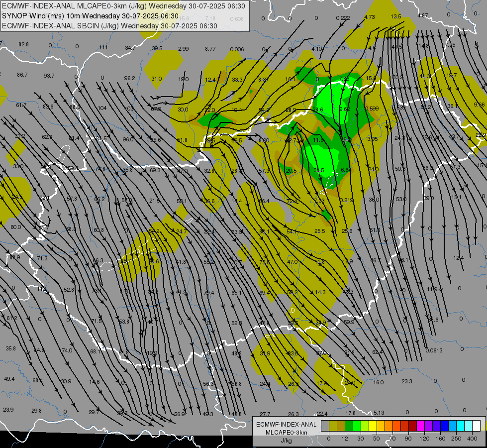Click the legend tick label 160
The image size is (487, 448).
click(440, 439)
